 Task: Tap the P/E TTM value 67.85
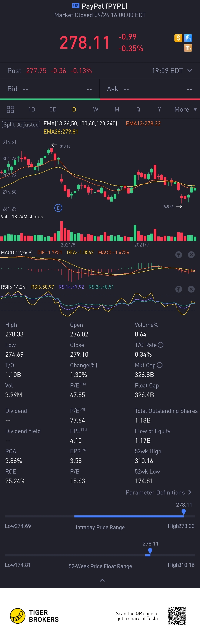[x=77, y=395]
